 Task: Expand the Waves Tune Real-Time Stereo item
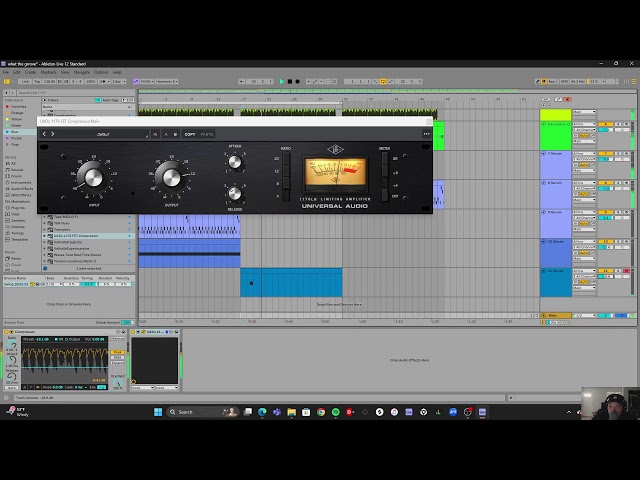tap(45, 255)
